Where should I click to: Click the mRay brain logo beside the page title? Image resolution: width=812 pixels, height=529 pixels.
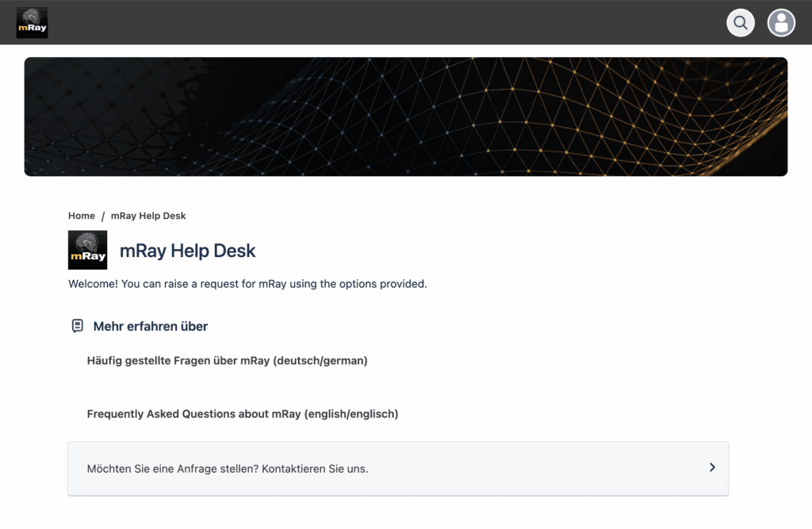click(87, 250)
